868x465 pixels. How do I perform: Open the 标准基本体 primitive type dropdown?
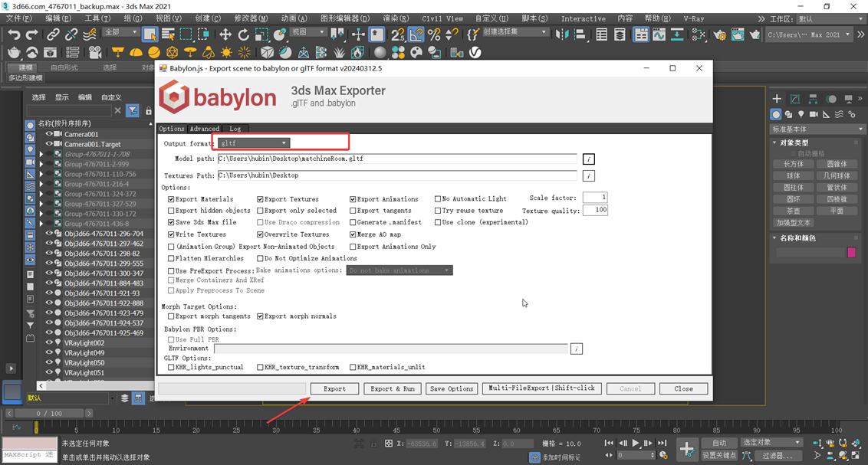pos(817,129)
